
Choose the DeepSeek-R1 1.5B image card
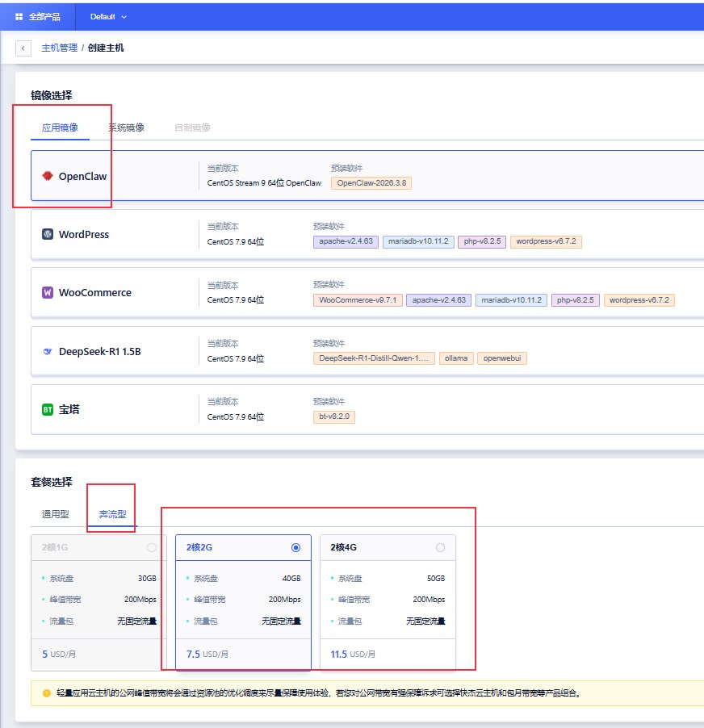(x=367, y=351)
